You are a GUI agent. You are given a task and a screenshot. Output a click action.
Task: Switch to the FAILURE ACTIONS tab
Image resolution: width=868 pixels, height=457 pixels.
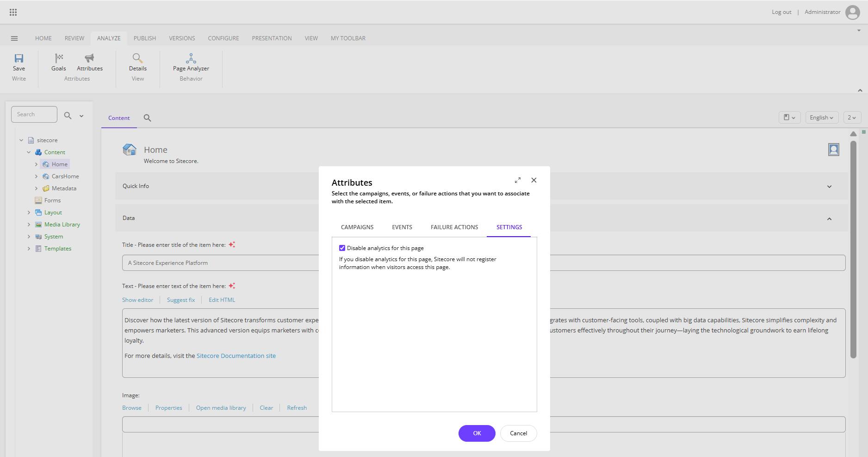[454, 227]
